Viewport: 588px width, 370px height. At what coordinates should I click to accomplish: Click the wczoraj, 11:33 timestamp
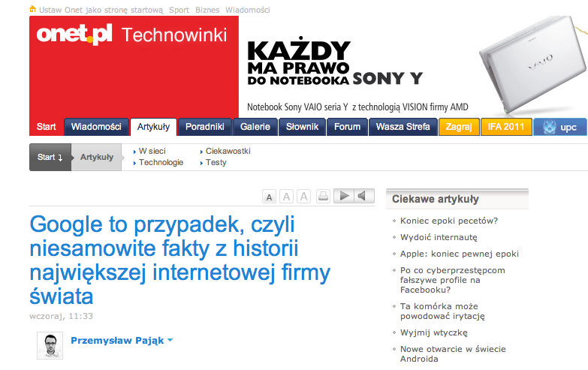(x=61, y=316)
